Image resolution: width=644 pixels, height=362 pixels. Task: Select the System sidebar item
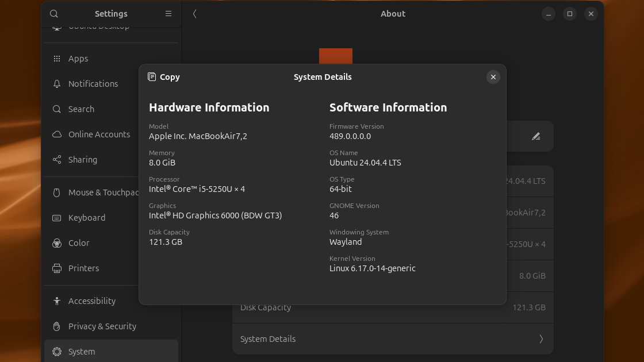[82, 352]
